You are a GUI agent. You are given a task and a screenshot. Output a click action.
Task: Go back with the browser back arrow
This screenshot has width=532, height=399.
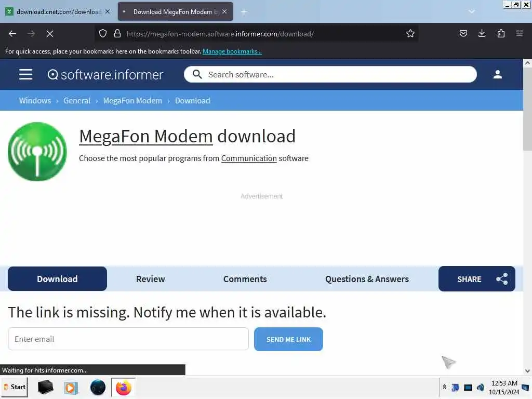[12, 34]
